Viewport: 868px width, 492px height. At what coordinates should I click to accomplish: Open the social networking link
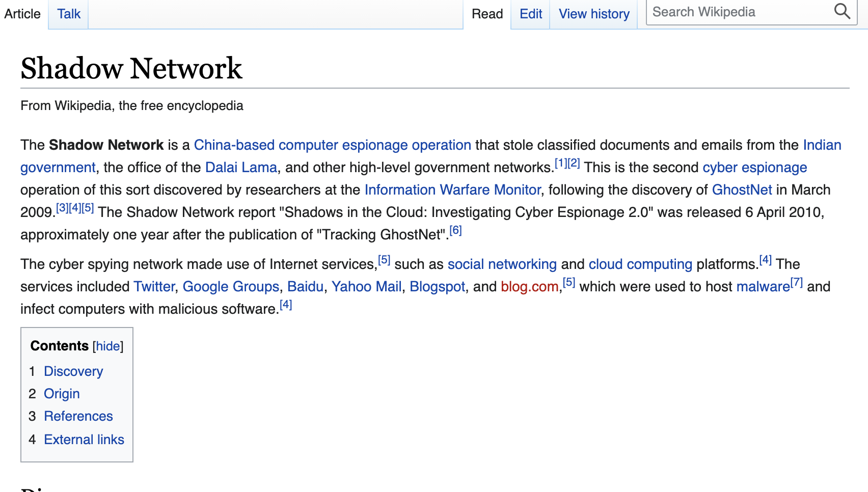coord(502,264)
